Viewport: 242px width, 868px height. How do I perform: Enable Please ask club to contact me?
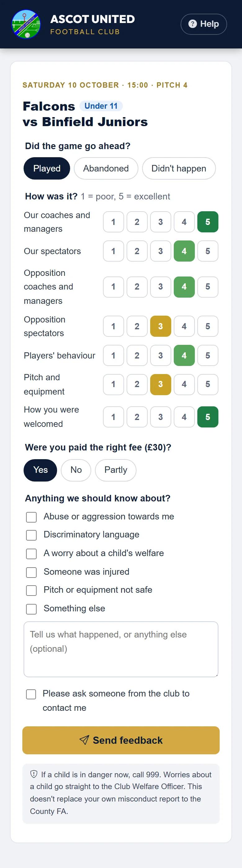pos(31,694)
